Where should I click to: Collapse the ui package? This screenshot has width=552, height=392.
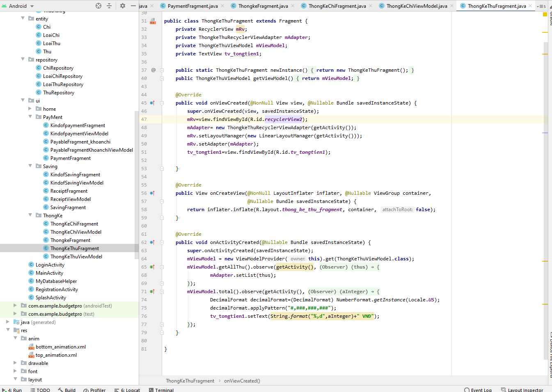pos(23,100)
